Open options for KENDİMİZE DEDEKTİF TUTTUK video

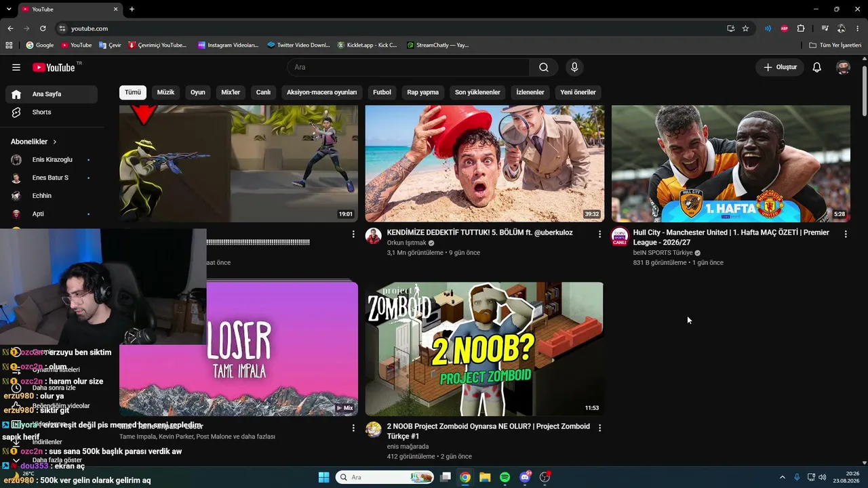pos(599,234)
